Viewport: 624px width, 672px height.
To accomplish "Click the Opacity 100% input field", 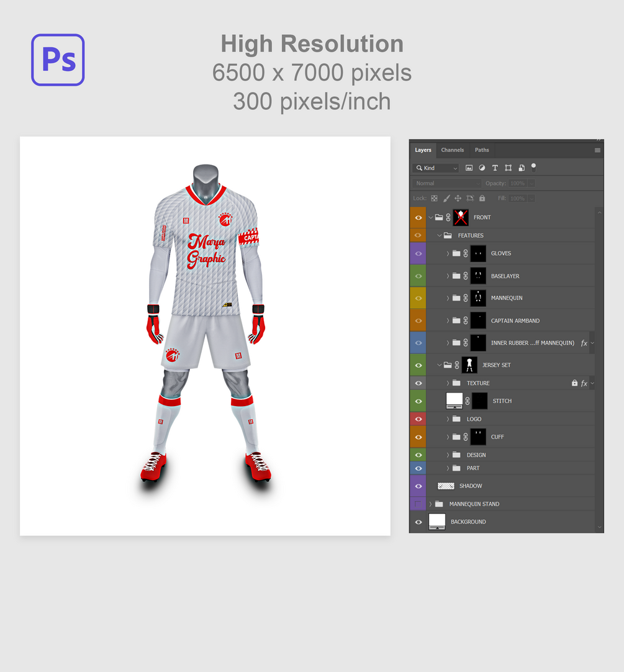I will coord(518,183).
